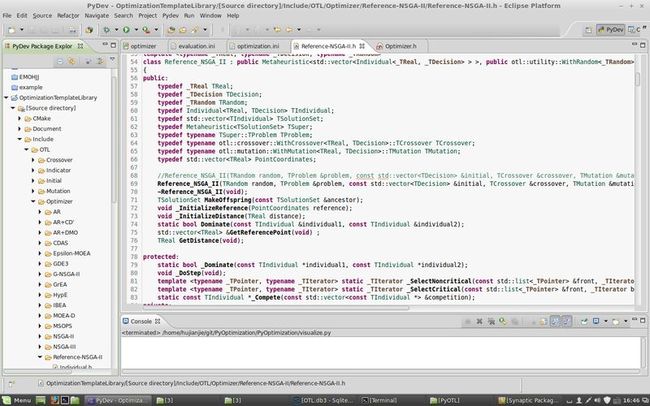The width and height of the screenshot is (650, 406).
Task: Click the Open Perspective icon
Action: 588,30
